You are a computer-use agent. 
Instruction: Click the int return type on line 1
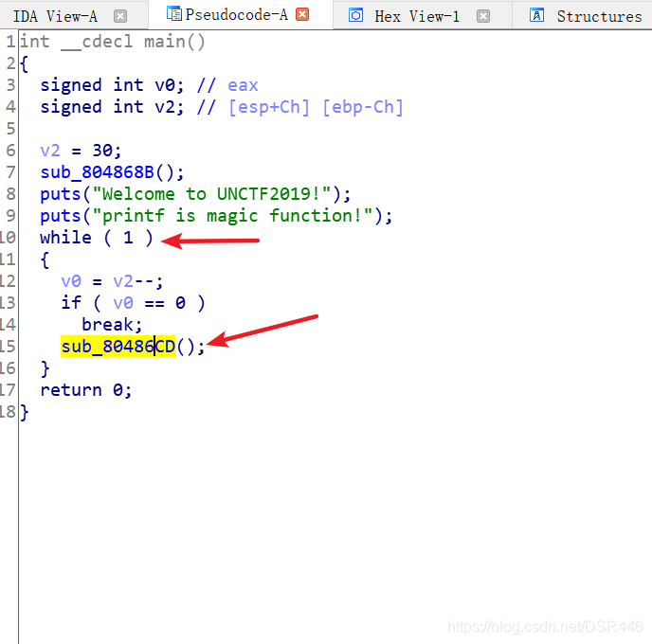[x=35, y=42]
